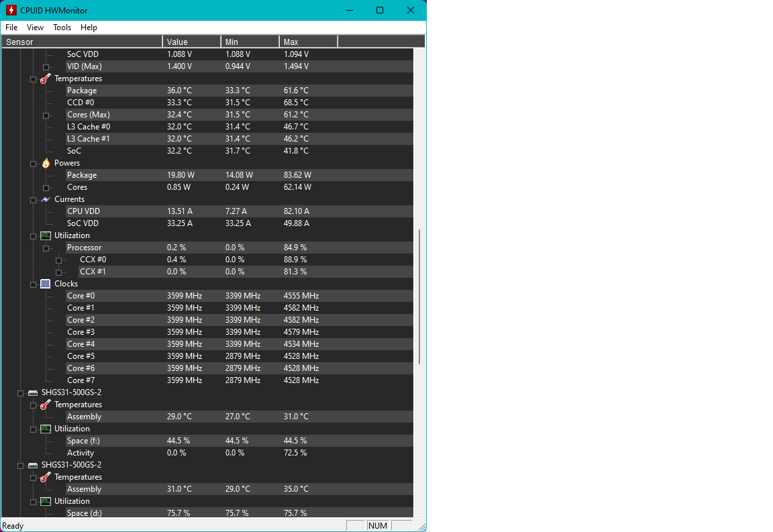Click the HWMonitor app icon in the title bar
773x532 pixels.
point(11,10)
